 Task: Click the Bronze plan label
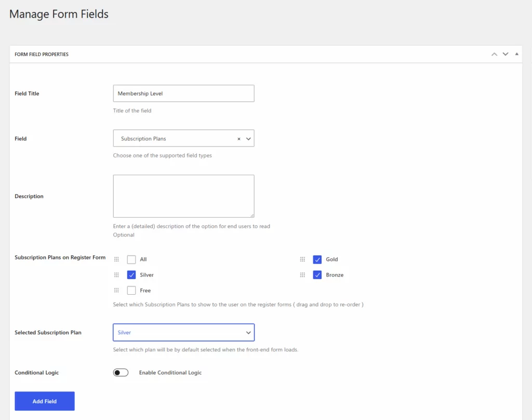point(335,275)
